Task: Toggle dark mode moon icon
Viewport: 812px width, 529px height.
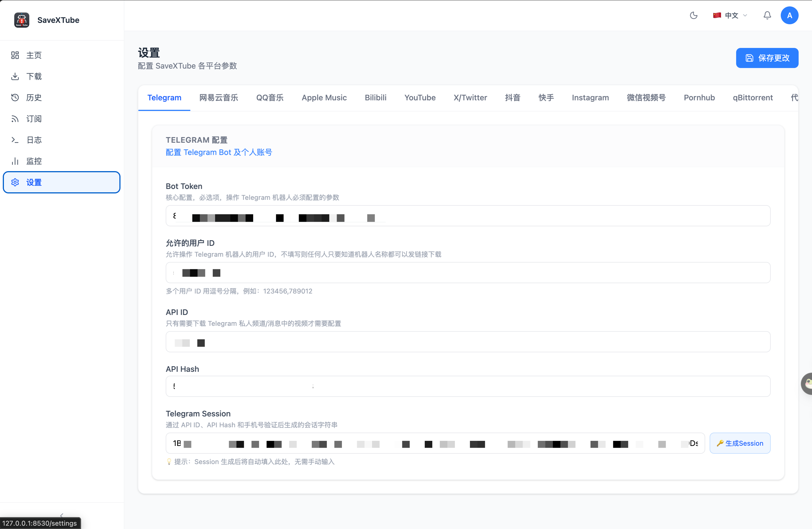Action: (693, 15)
